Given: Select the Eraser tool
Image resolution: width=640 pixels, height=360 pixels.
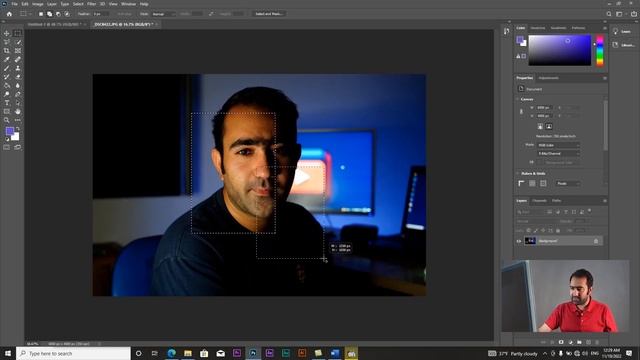Looking at the screenshot, I should pos(18,77).
